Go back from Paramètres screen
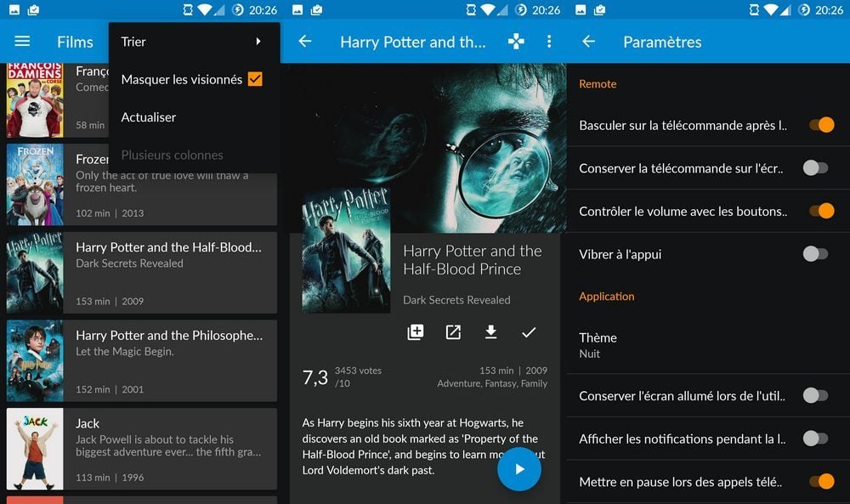 [589, 41]
